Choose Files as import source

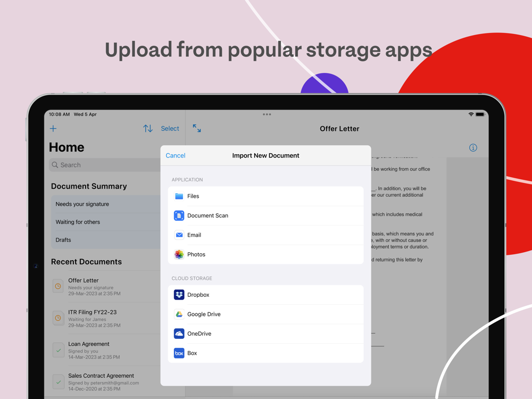point(265,196)
